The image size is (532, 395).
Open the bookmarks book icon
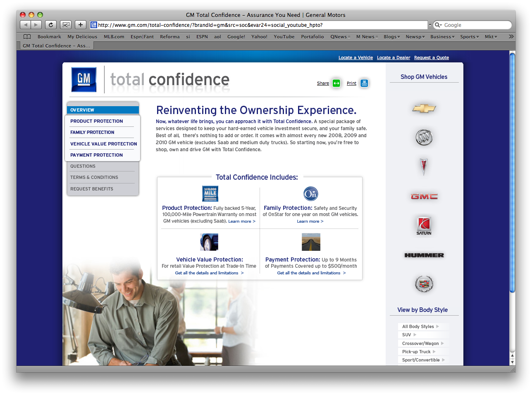pyautogui.click(x=27, y=37)
